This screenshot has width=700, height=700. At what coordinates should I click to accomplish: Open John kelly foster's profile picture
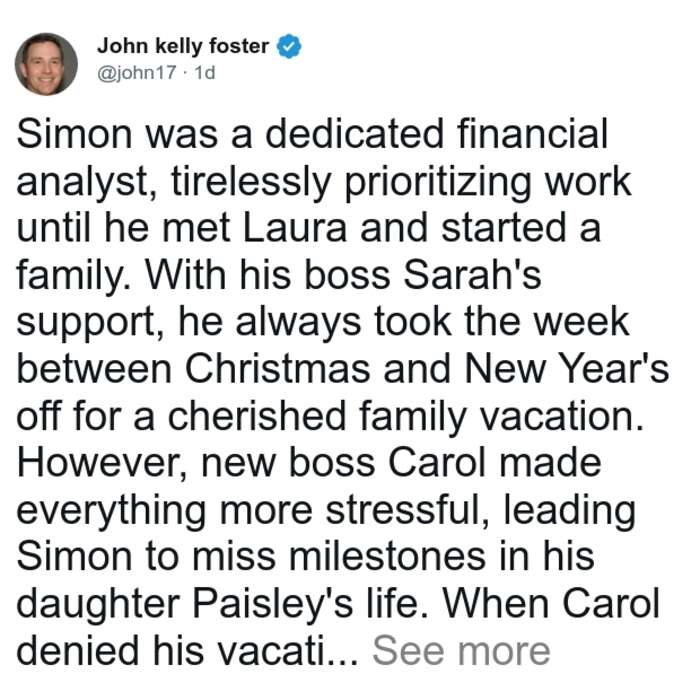point(46,64)
